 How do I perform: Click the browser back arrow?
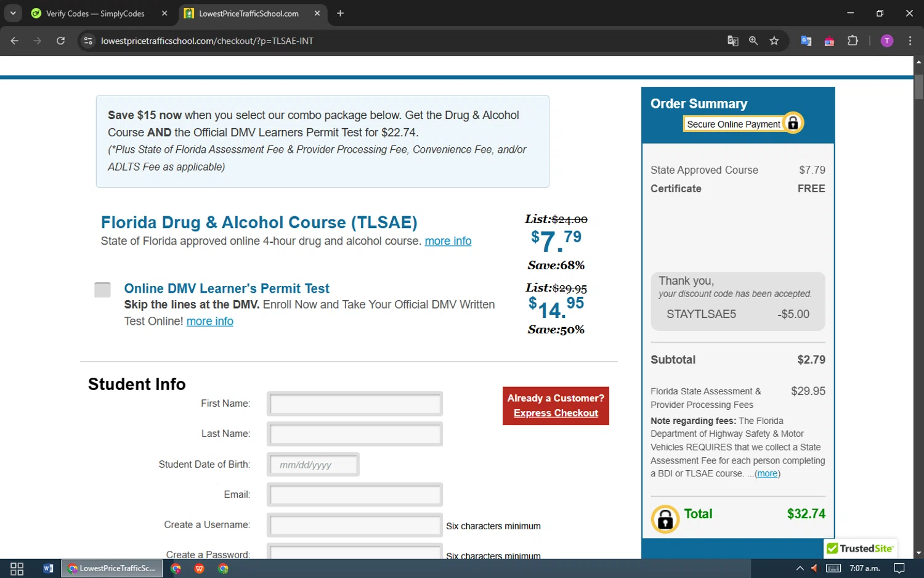(15, 41)
